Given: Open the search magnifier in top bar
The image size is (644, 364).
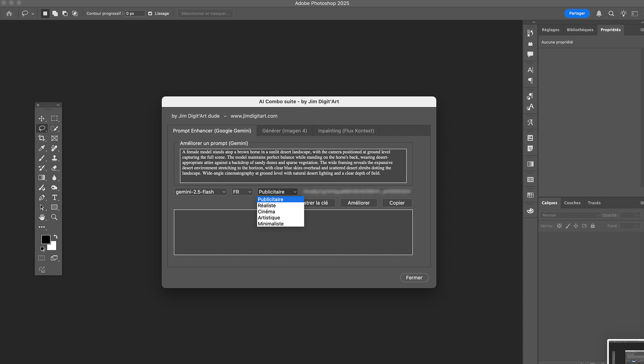Looking at the screenshot, I should 611,13.
